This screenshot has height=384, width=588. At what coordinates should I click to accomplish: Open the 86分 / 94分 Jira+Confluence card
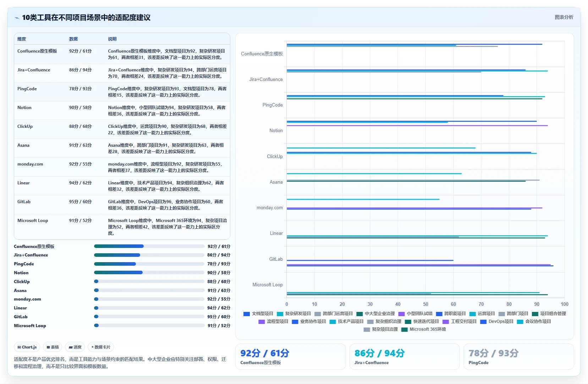[x=405, y=357]
